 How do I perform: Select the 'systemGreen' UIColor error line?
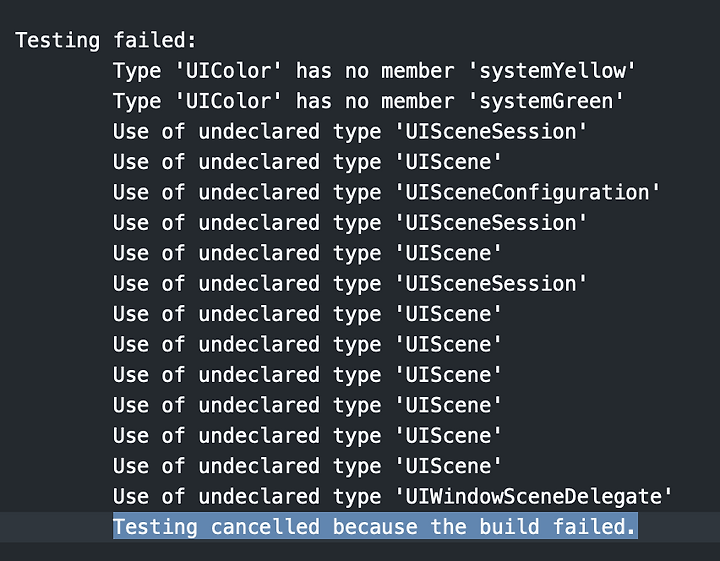pos(368,101)
